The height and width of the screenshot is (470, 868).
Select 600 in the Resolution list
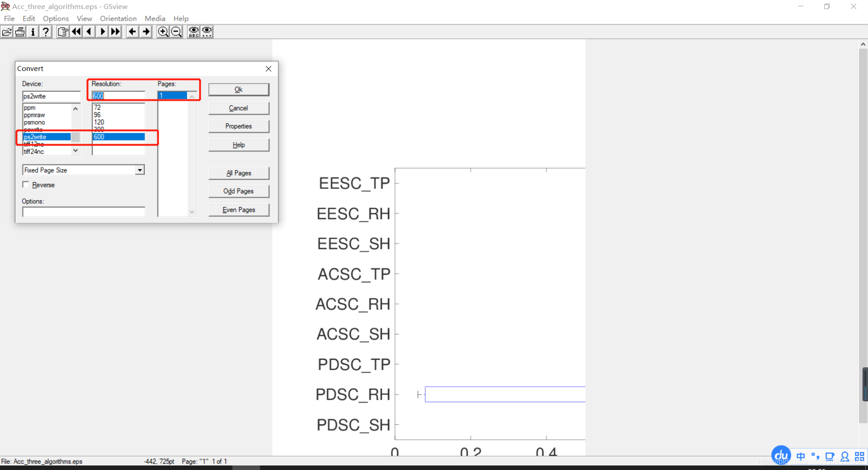[118, 137]
